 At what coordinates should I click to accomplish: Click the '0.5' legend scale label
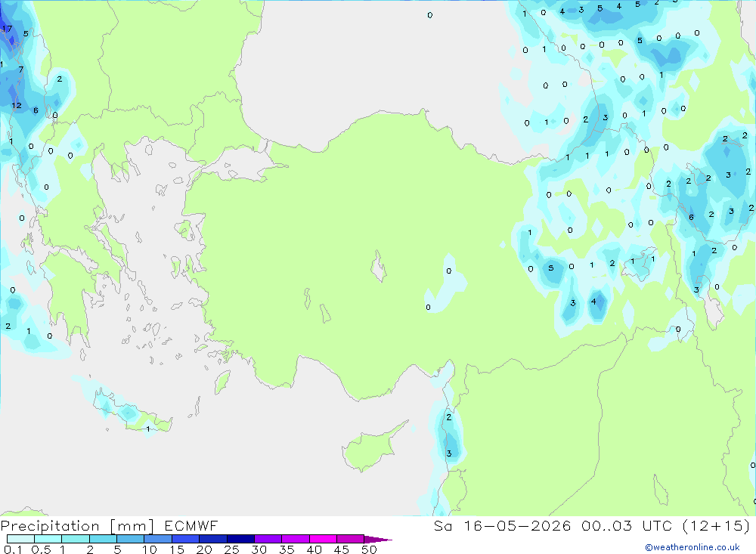click(x=41, y=549)
